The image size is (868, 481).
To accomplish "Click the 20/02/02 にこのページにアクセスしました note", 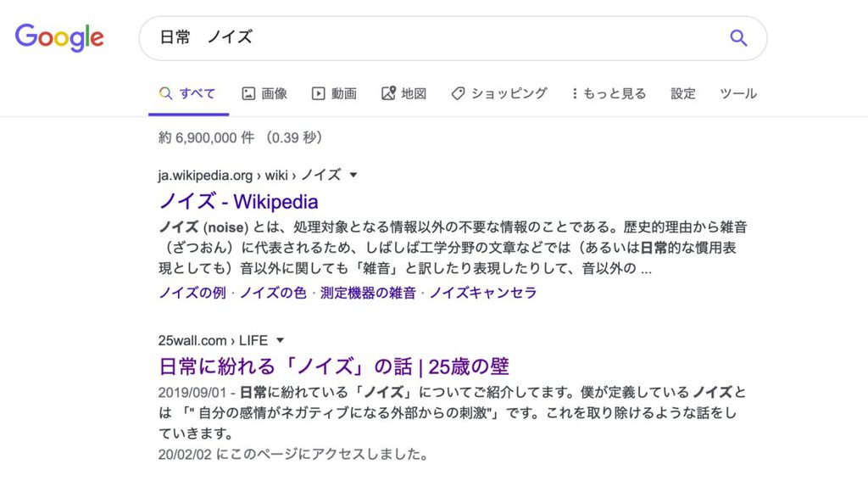I will [x=293, y=455].
